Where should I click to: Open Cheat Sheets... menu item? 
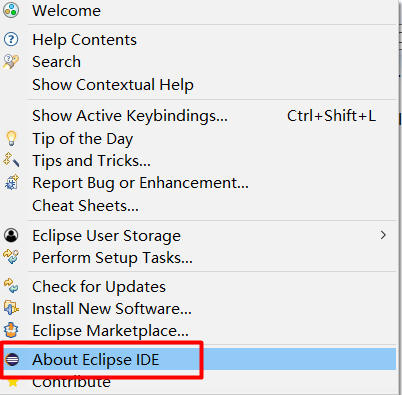pos(85,205)
